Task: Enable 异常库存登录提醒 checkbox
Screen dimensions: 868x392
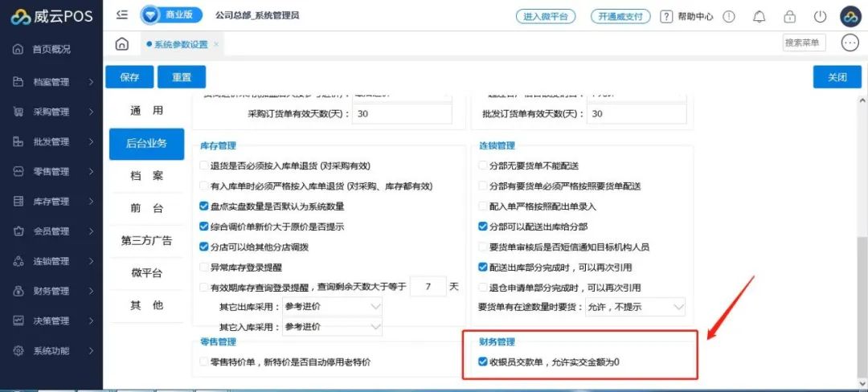Action: (204, 267)
